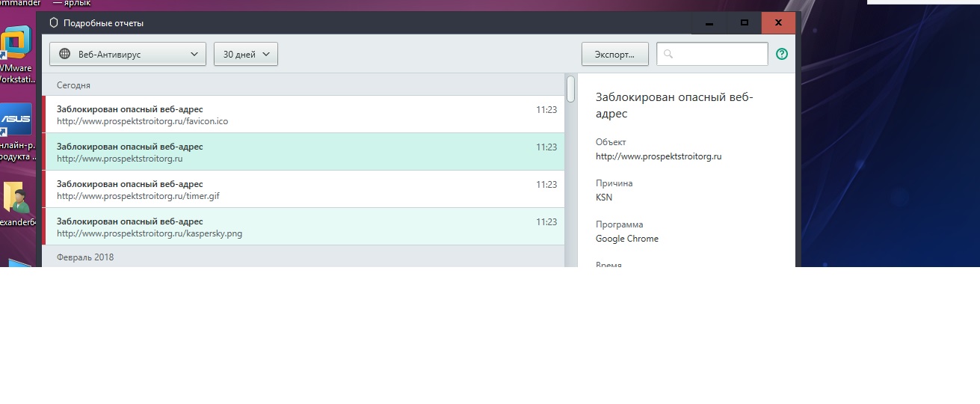Click the report list scrollbar thumb
The image size is (980, 404).
tap(571, 88)
